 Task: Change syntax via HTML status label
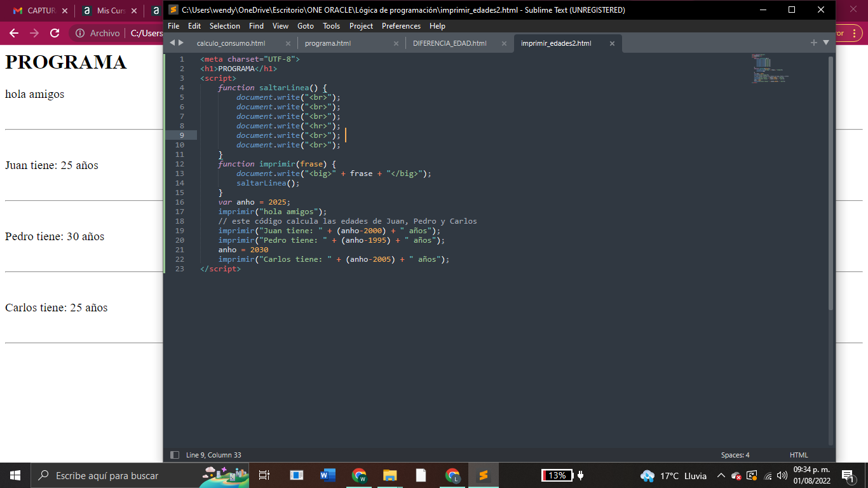coord(799,455)
